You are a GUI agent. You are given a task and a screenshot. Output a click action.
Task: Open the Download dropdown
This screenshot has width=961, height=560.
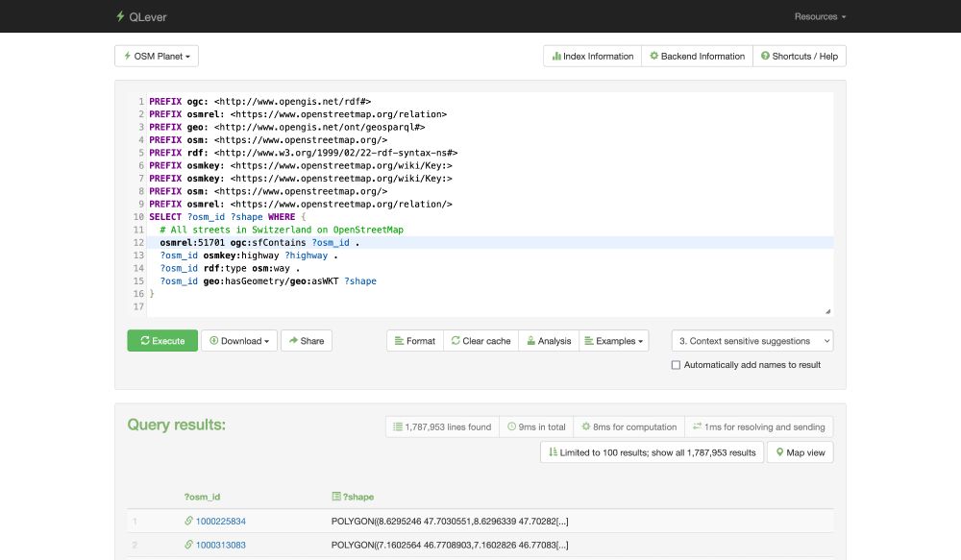(x=239, y=341)
